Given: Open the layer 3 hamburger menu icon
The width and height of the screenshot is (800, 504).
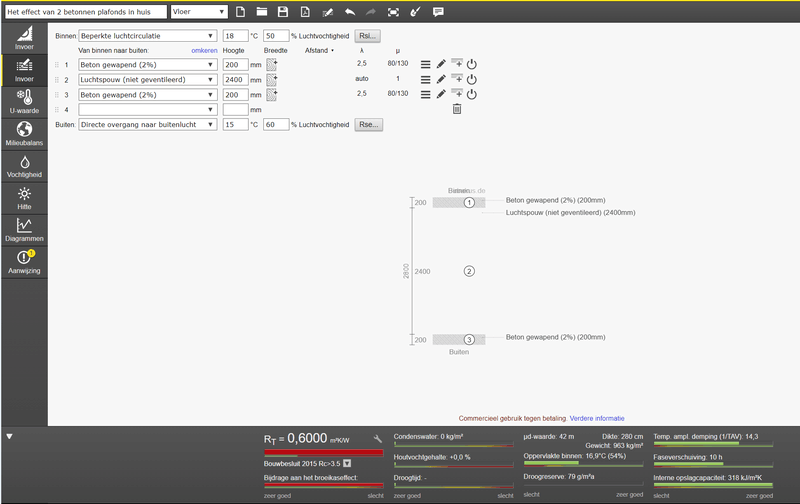Looking at the screenshot, I should coord(426,94).
